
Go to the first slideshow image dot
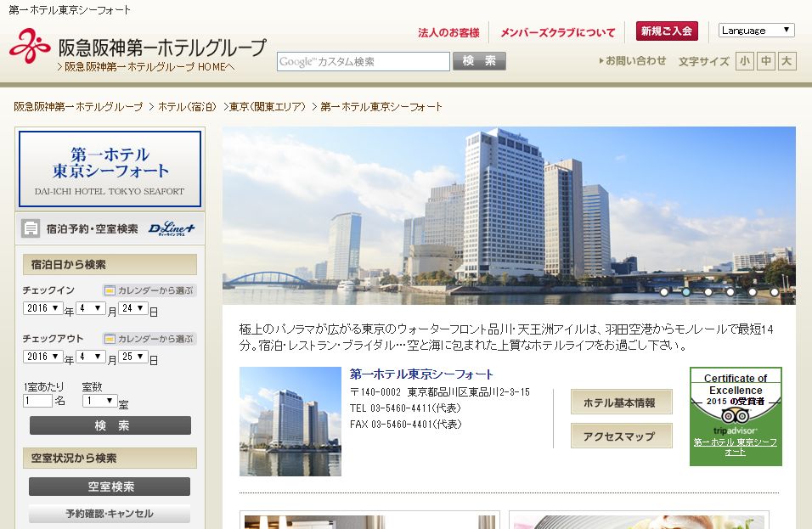[x=664, y=292]
